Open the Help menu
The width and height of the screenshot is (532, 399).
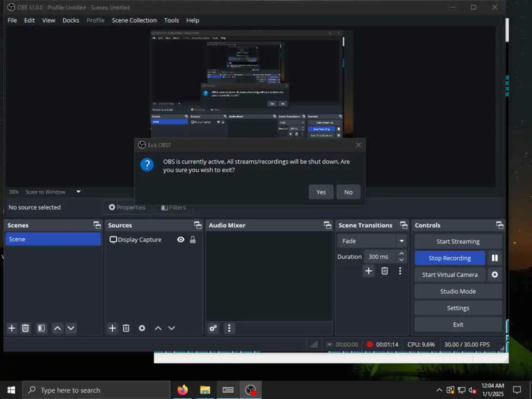click(193, 20)
